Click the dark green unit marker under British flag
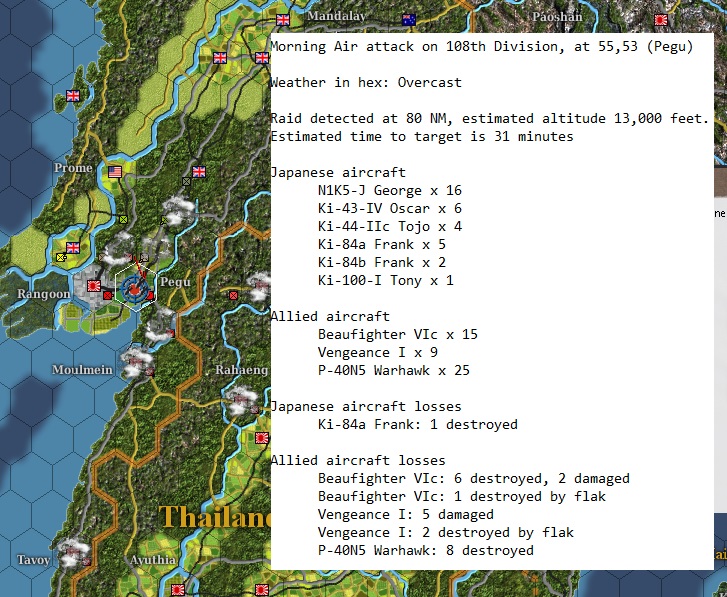The image size is (727, 597). 186,182
